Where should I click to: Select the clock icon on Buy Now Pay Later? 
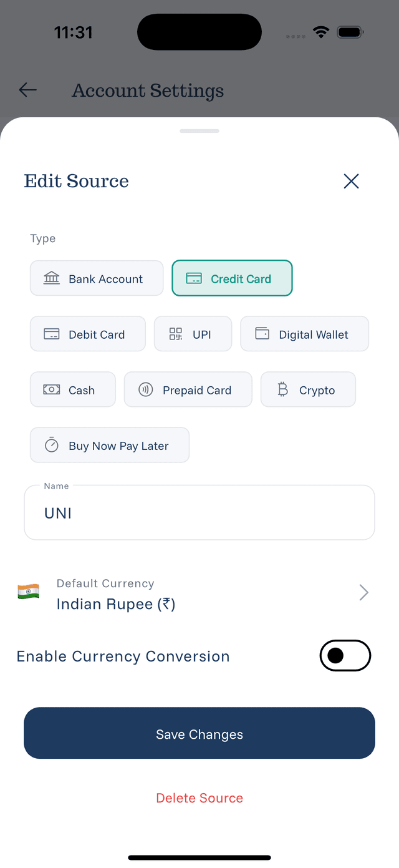52,445
